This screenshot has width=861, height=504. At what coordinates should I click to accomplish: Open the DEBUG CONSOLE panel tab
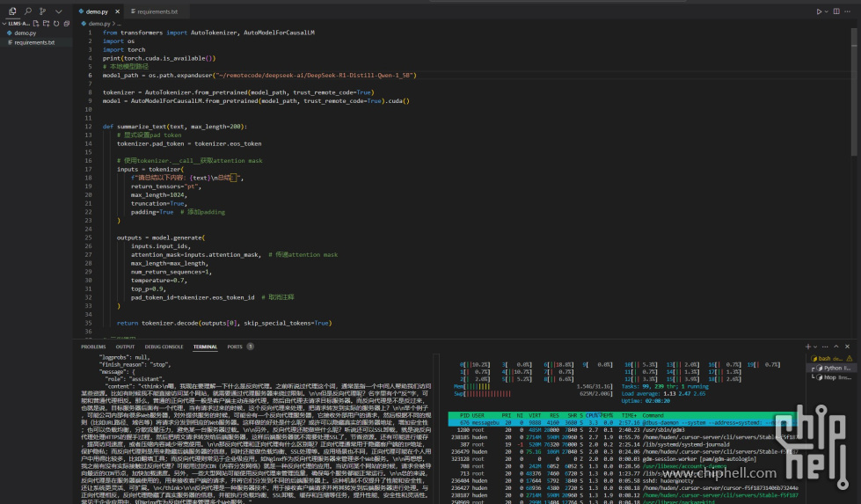tap(164, 347)
